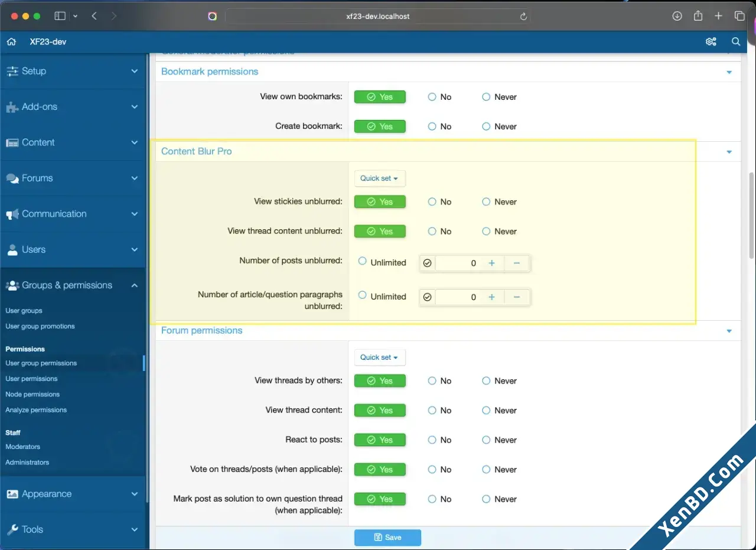
Task: Click the Users person icon
Action: tap(12, 250)
